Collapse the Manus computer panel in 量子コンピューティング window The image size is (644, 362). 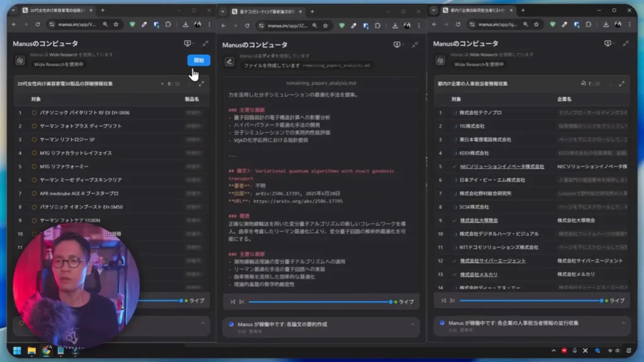(x=415, y=45)
